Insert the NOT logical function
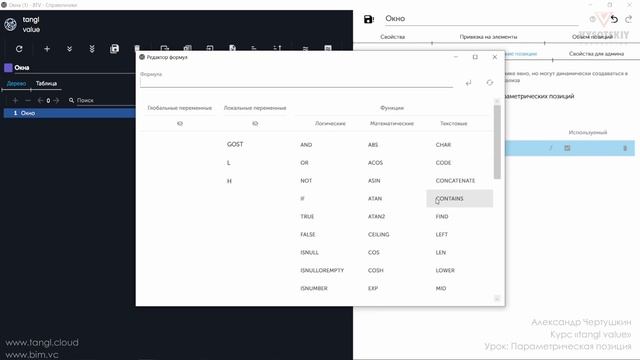Screen dimensions: 640x360 306,181
